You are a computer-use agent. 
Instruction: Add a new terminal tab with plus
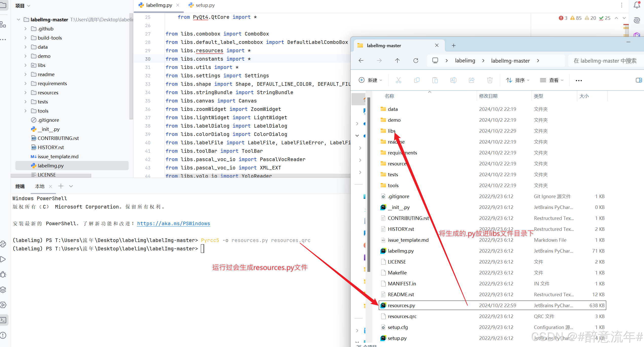click(61, 186)
